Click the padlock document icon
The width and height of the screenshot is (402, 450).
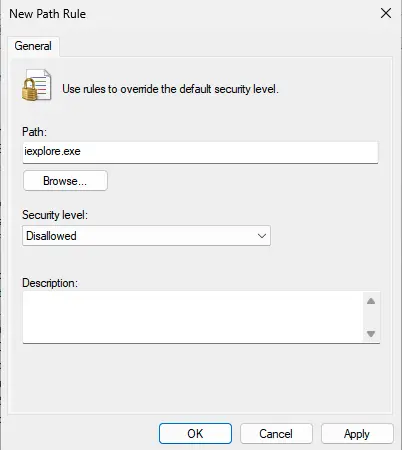point(36,85)
